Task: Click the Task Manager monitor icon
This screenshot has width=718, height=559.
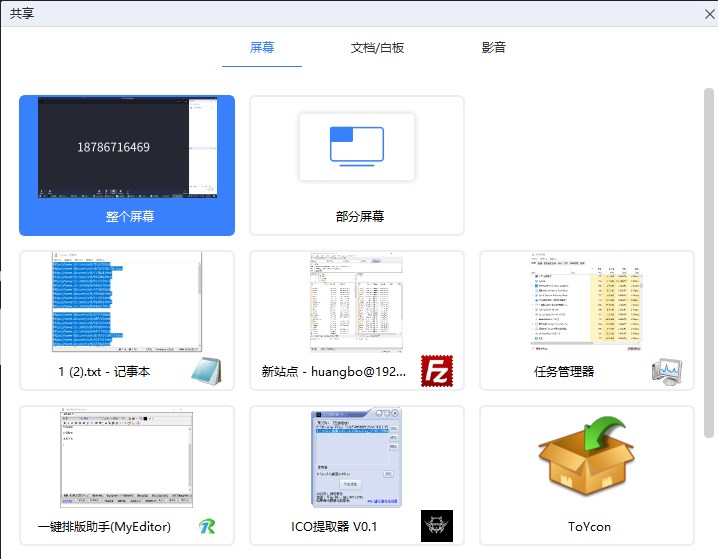Action: tap(667, 371)
